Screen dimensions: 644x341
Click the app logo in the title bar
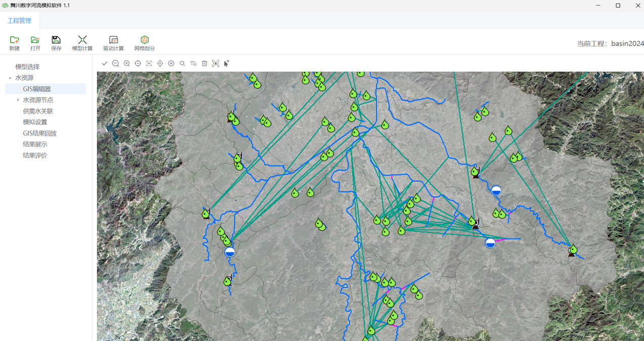pos(5,6)
